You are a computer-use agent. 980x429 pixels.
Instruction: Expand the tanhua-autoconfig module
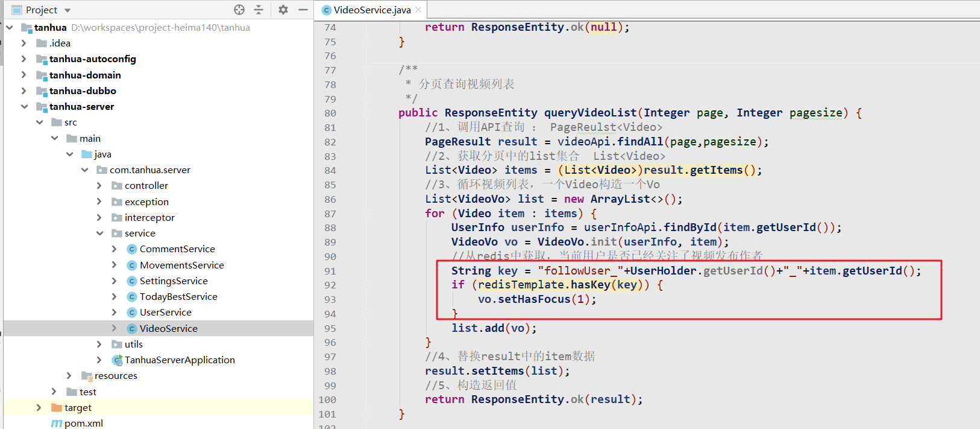point(24,59)
